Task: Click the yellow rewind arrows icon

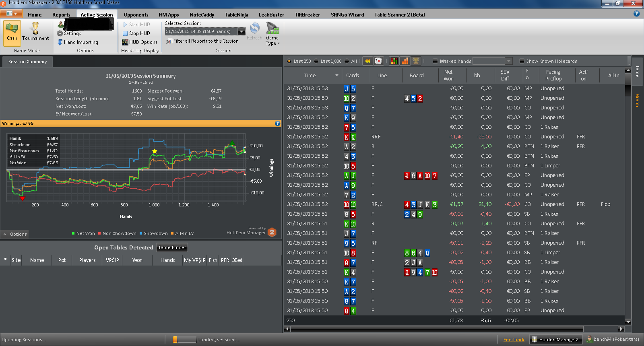Action: click(x=367, y=61)
